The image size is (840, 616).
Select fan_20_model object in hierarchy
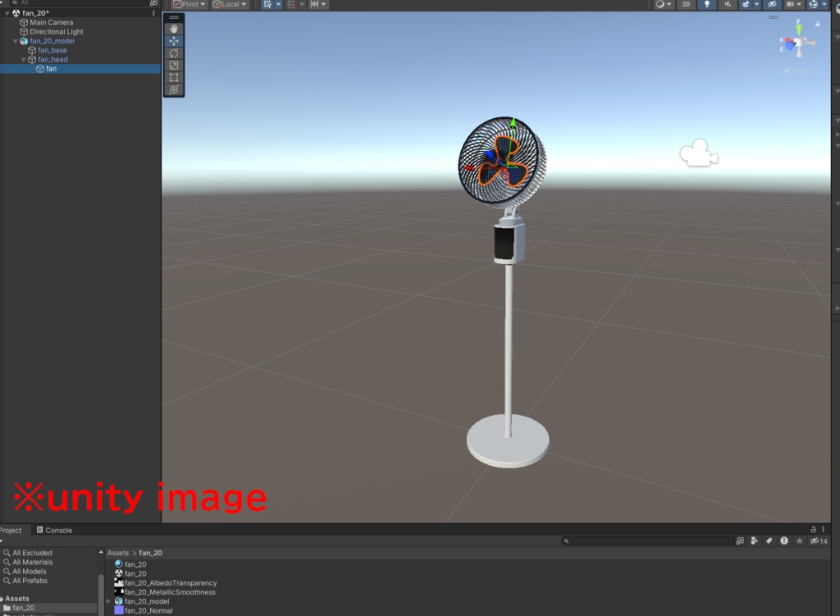52,41
